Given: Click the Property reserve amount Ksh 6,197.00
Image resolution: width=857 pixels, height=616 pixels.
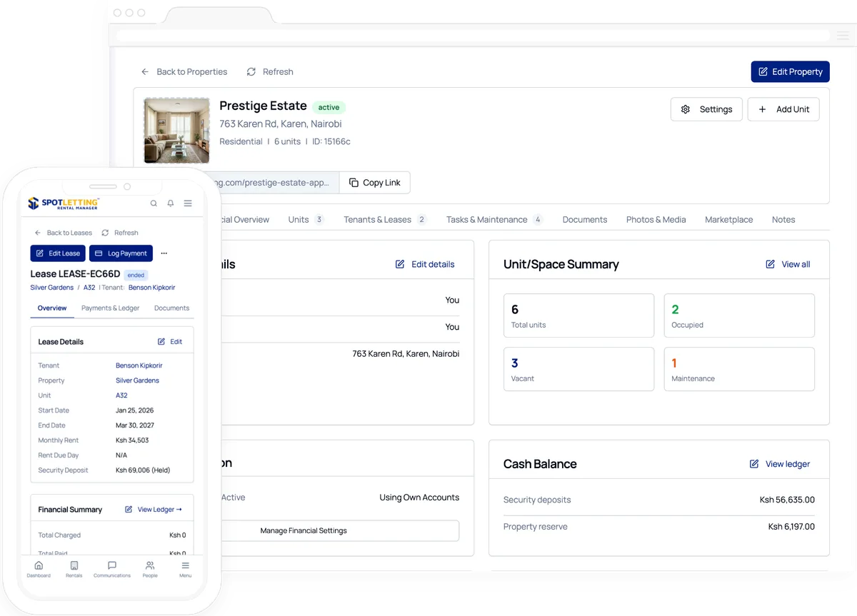Looking at the screenshot, I should tap(791, 527).
